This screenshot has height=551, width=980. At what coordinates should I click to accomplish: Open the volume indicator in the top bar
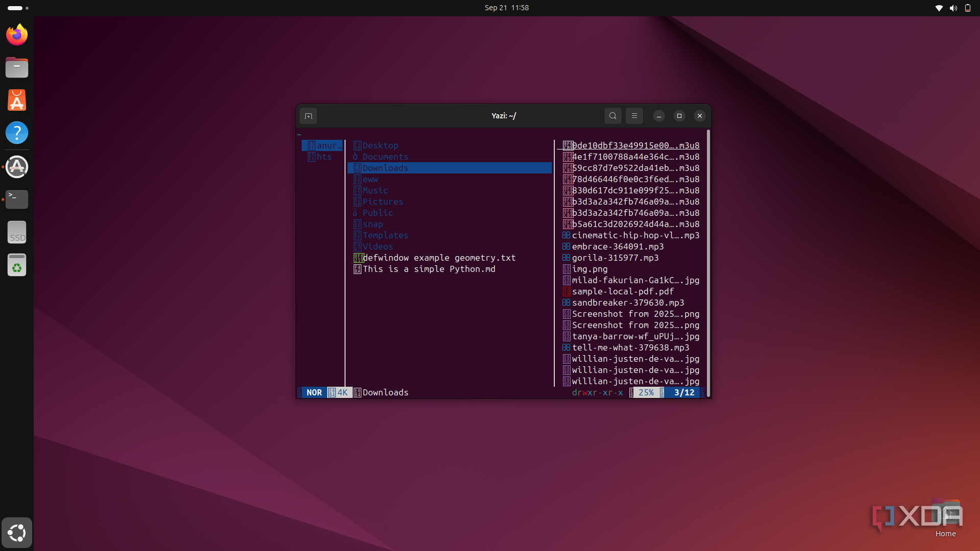[953, 8]
